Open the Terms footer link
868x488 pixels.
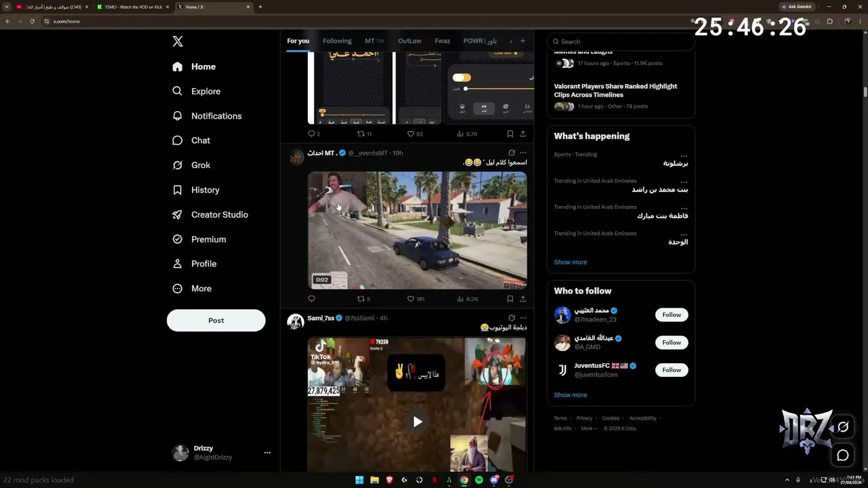(x=560, y=418)
